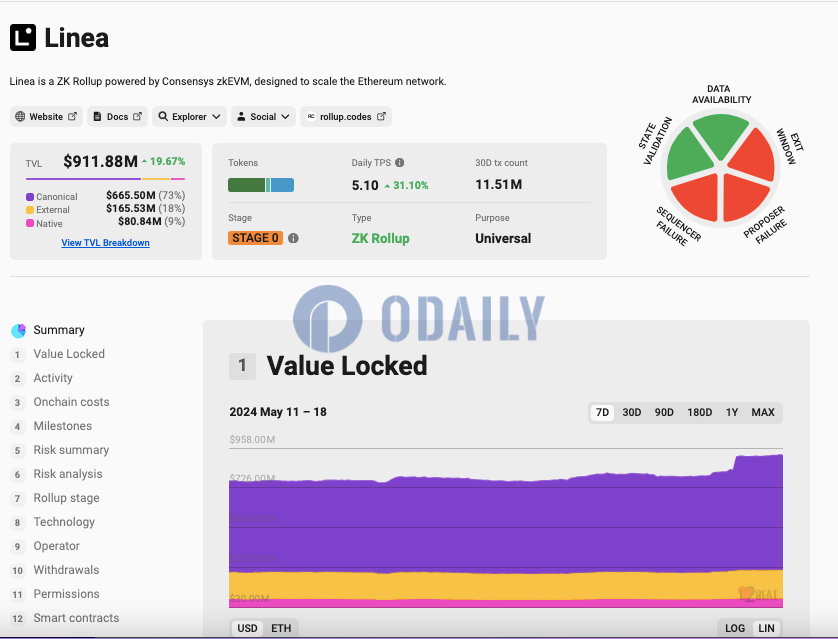Open the rollup.codes link button
Image resolution: width=838 pixels, height=639 pixels.
pyautogui.click(x=346, y=116)
